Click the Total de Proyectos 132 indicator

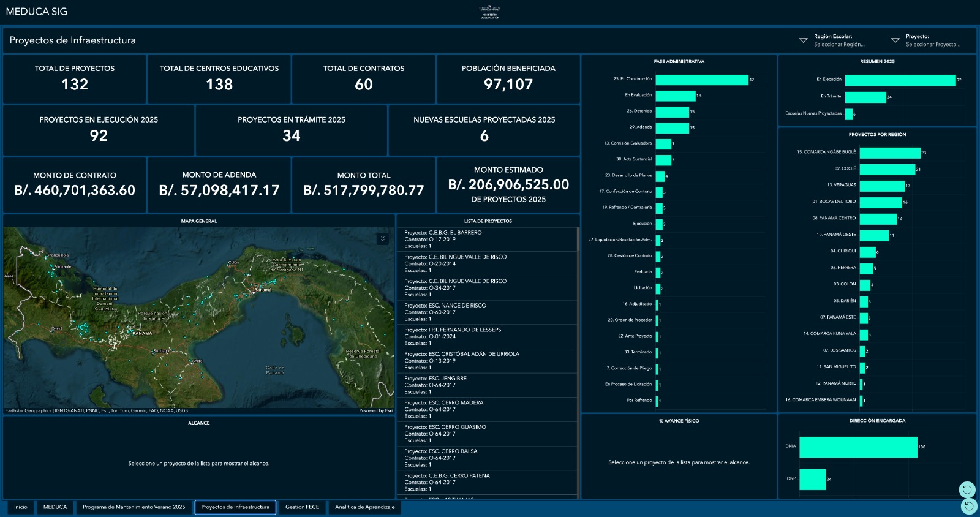point(75,79)
